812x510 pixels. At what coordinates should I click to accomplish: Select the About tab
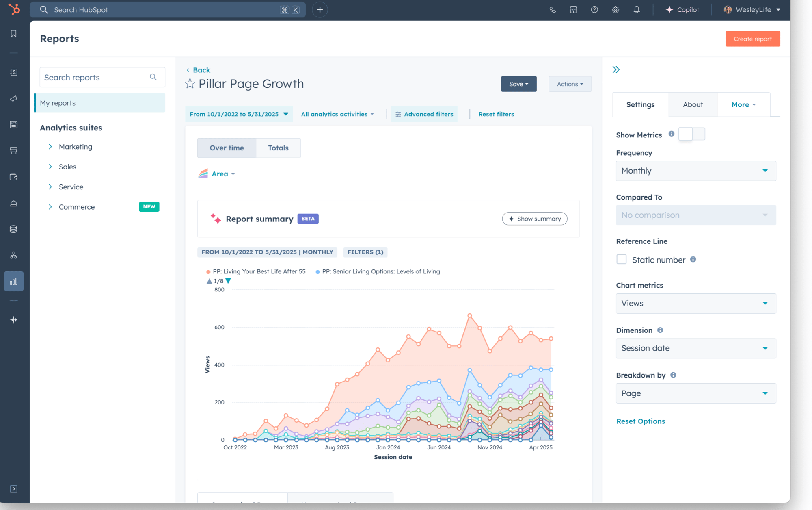[693, 105]
